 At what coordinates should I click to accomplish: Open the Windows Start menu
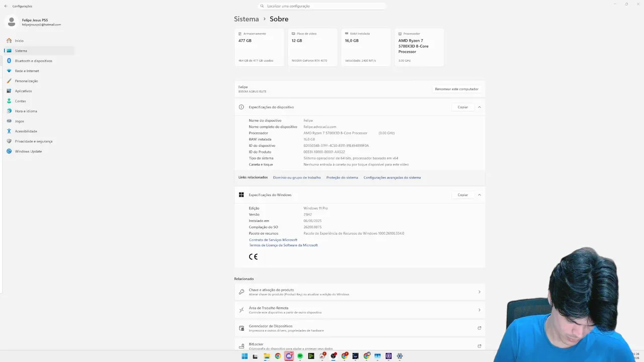tap(245, 356)
